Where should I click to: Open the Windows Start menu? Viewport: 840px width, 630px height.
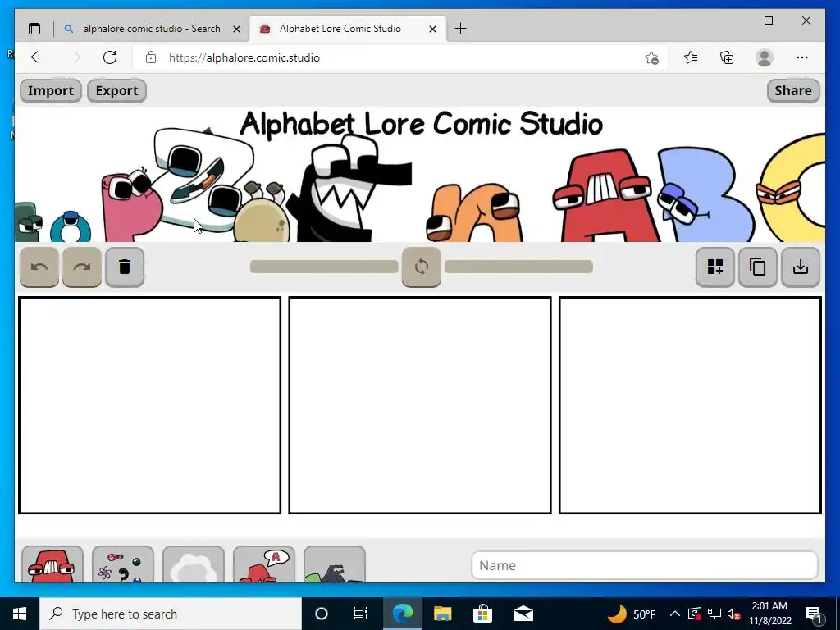20,614
